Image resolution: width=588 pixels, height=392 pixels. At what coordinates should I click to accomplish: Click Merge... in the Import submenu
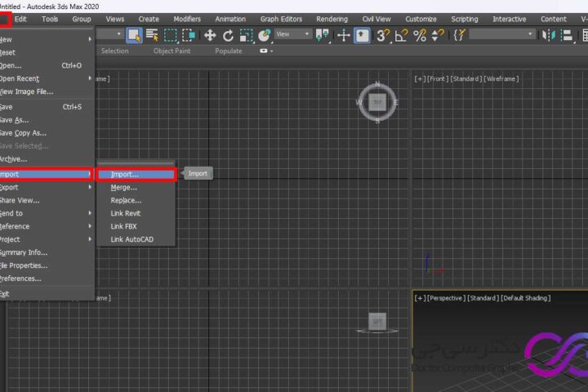click(x=136, y=187)
